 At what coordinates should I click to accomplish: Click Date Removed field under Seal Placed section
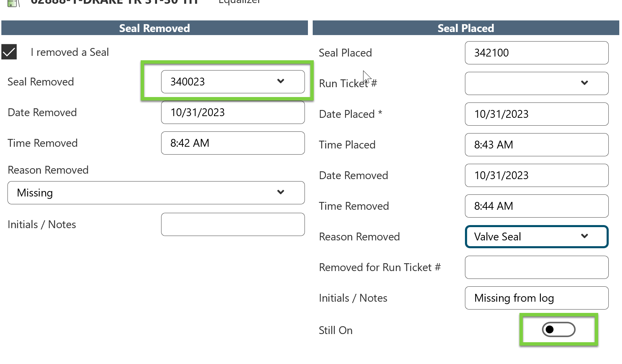(x=537, y=175)
